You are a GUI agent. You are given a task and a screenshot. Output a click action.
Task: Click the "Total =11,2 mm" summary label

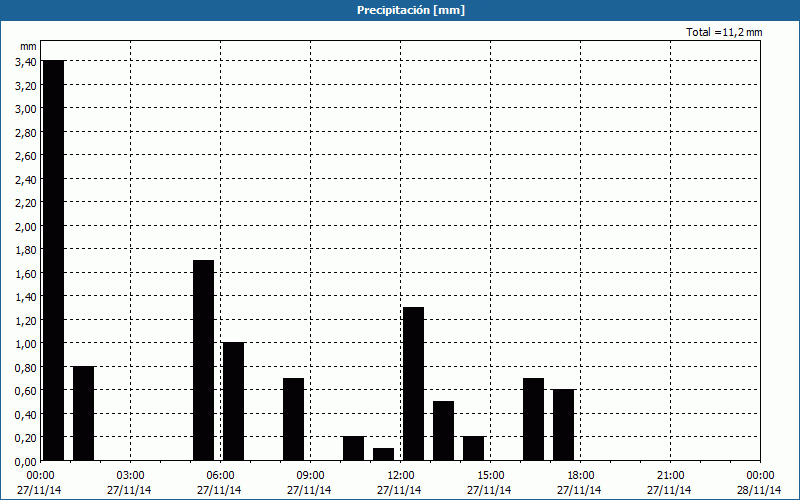724,32
